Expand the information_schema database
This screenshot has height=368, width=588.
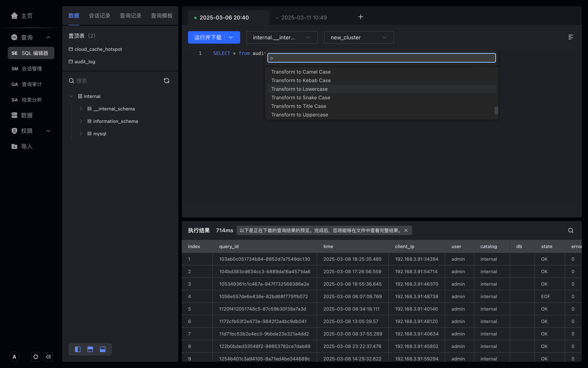81,121
